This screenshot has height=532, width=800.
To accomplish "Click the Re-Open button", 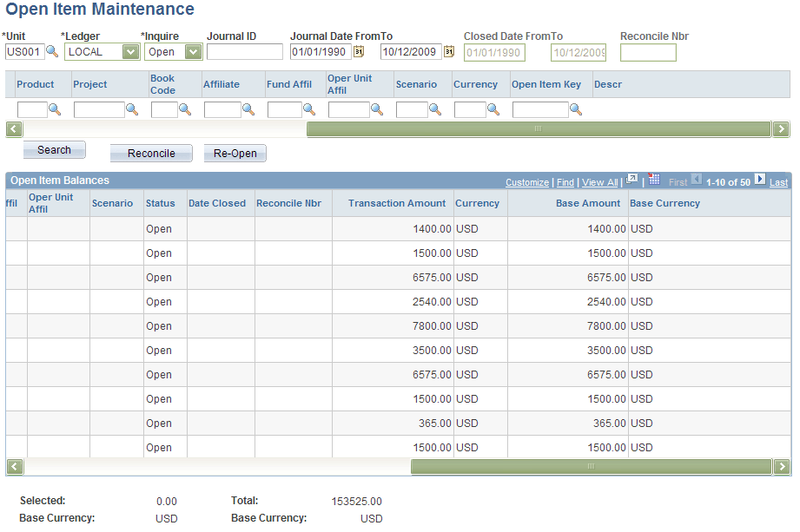I will pyautogui.click(x=235, y=154).
